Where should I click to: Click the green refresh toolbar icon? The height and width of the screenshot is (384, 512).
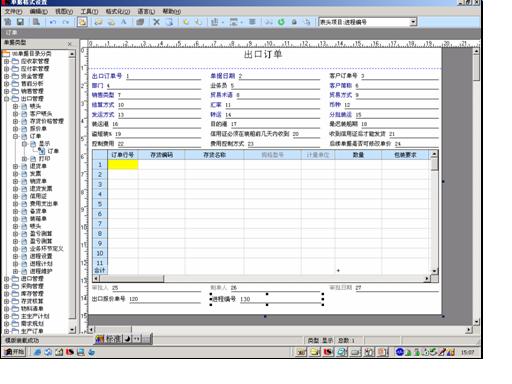pyautogui.click(x=281, y=22)
